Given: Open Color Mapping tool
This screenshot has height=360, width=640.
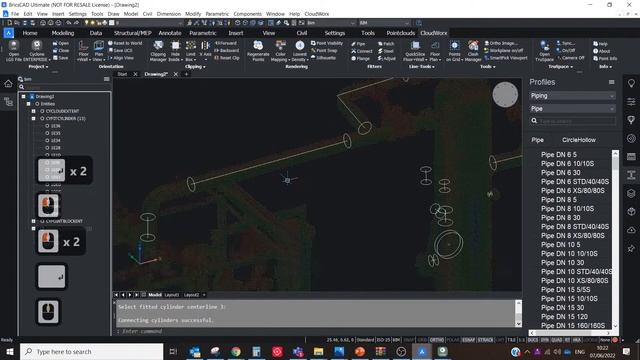Looking at the screenshot, I should tap(280, 51).
